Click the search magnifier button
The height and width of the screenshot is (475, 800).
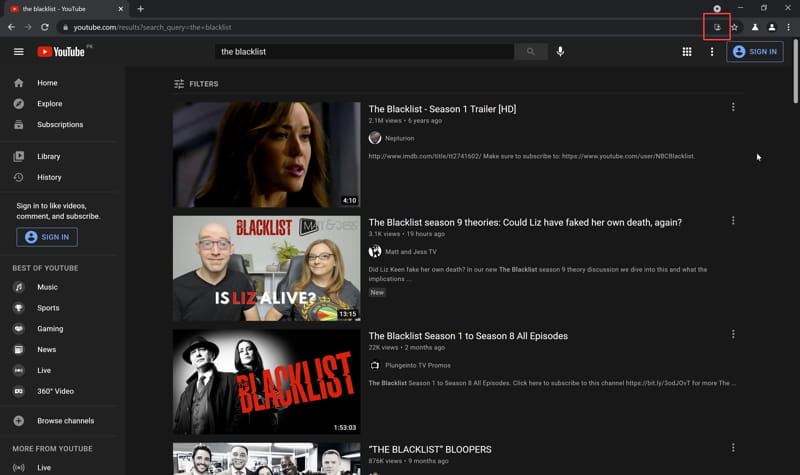pos(531,52)
